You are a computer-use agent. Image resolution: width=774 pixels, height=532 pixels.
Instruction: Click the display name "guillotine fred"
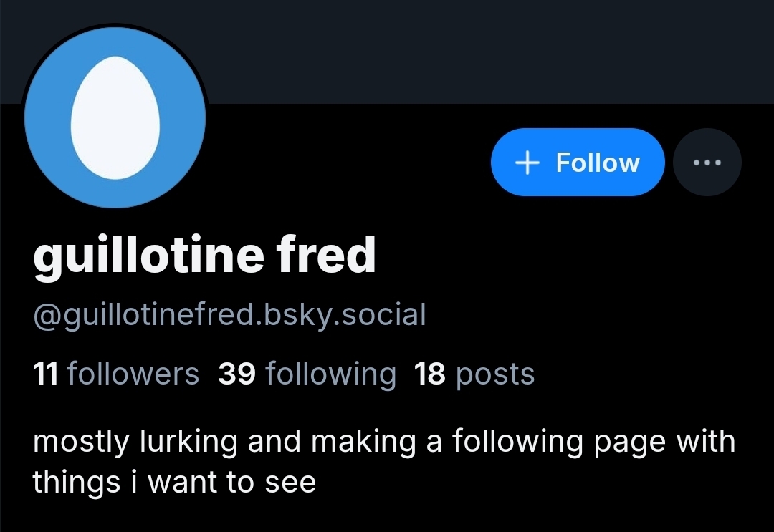(x=204, y=255)
